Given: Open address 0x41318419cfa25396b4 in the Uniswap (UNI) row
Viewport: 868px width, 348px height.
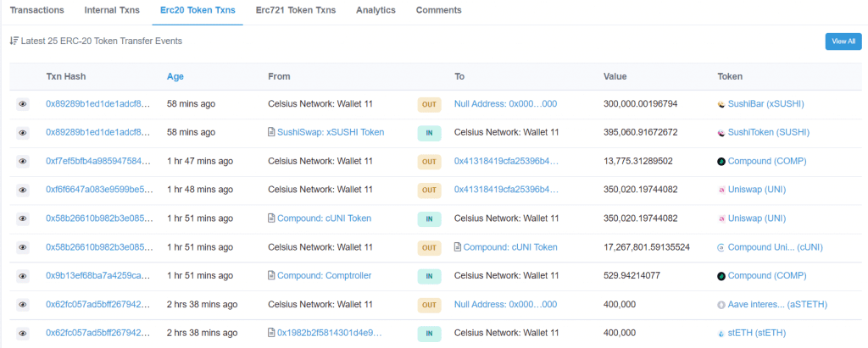Looking at the screenshot, I should pyautogui.click(x=507, y=190).
